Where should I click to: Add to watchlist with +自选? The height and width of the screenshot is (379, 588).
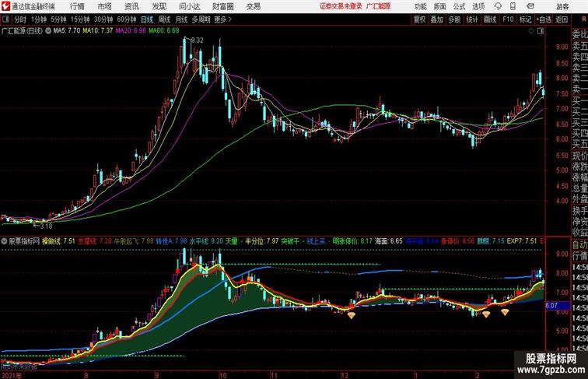click(x=544, y=19)
